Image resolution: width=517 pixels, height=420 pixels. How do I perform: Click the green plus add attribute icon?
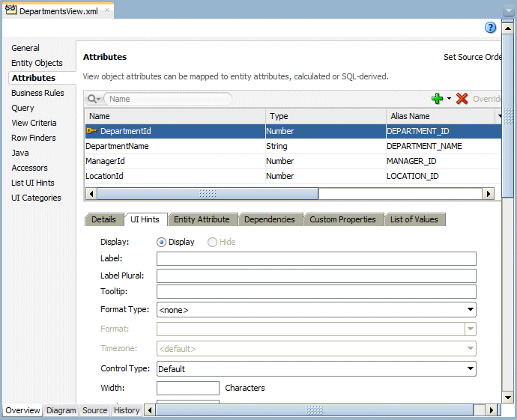(437, 99)
